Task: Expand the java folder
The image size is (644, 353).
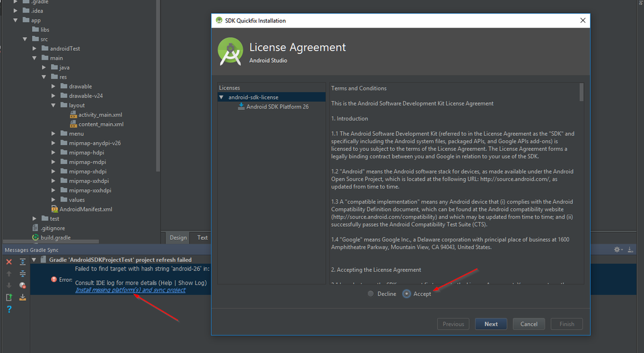Action: (x=44, y=67)
